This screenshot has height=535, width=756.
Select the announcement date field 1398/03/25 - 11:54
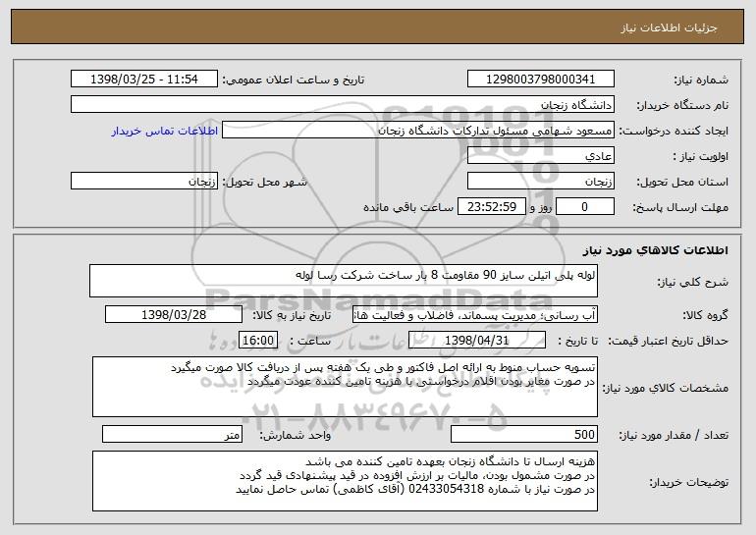[x=144, y=80]
